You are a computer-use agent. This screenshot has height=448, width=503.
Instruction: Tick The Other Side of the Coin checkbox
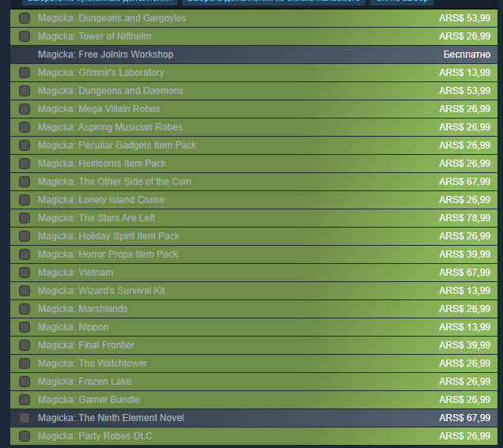25,182
